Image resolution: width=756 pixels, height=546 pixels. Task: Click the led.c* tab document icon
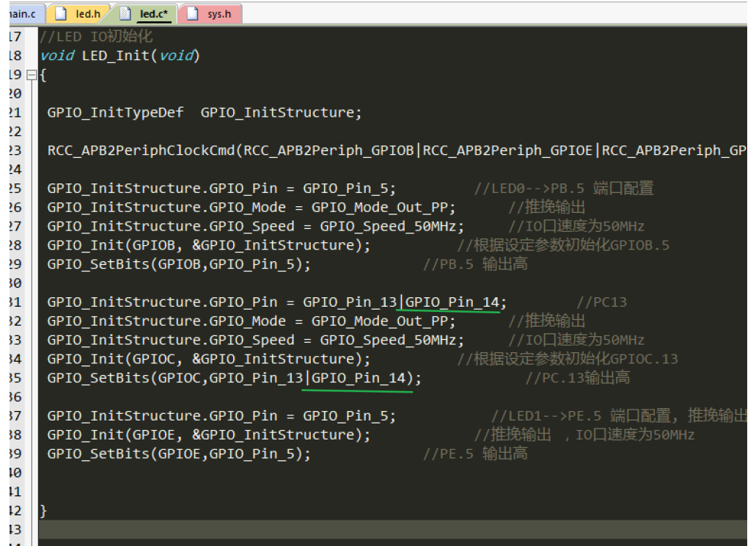point(125,14)
